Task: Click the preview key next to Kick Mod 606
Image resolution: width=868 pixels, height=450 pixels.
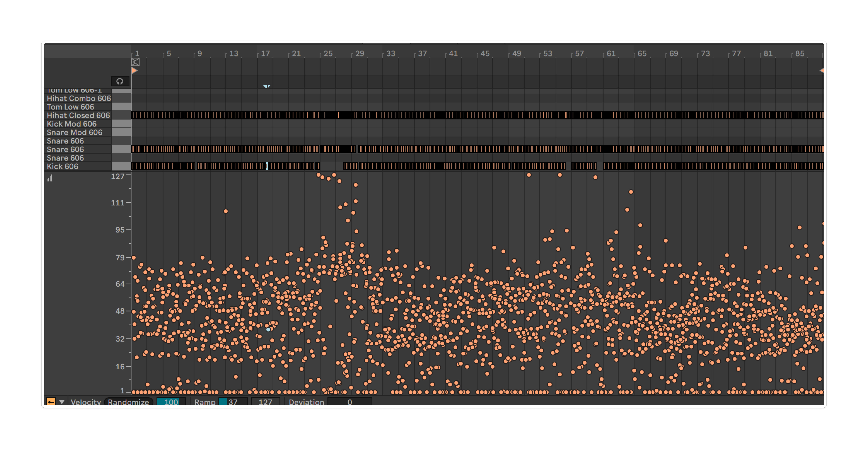Action: [x=121, y=124]
